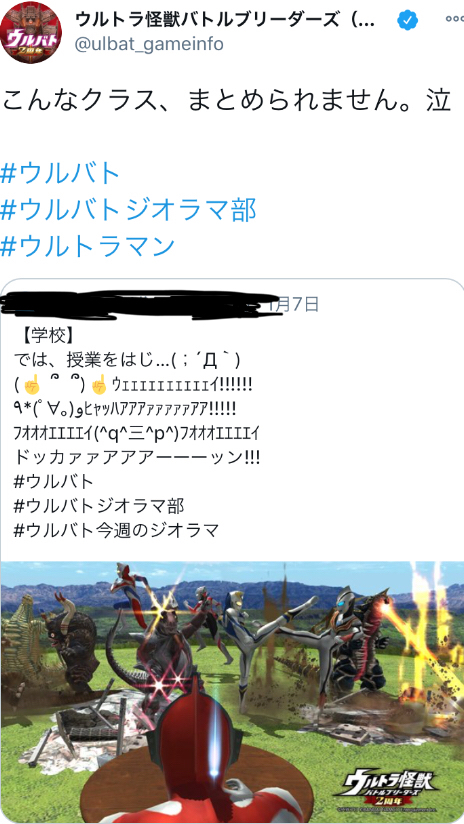Open the ウルトラ怪獣バトルブリーダーズ account name
Viewport: 464px width, 824px height.
click(x=225, y=20)
